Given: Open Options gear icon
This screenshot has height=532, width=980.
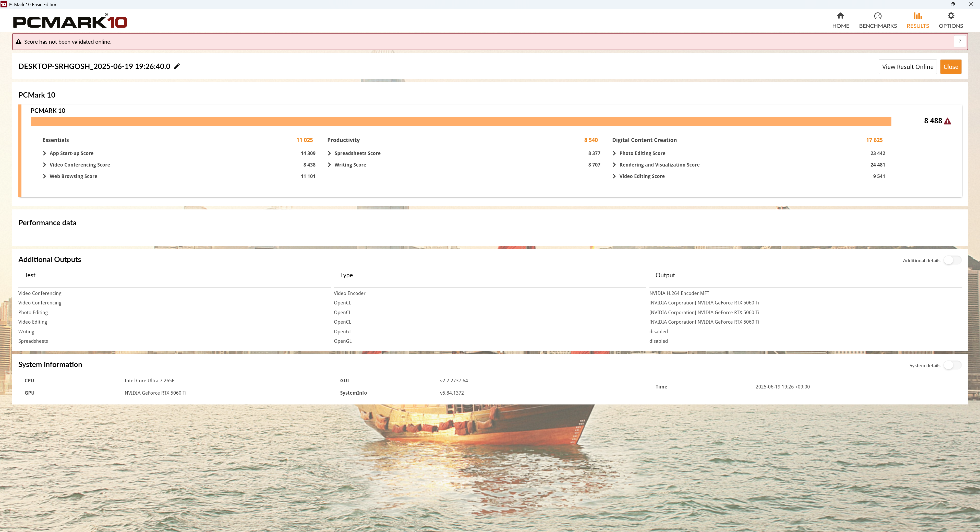Looking at the screenshot, I should [951, 16].
